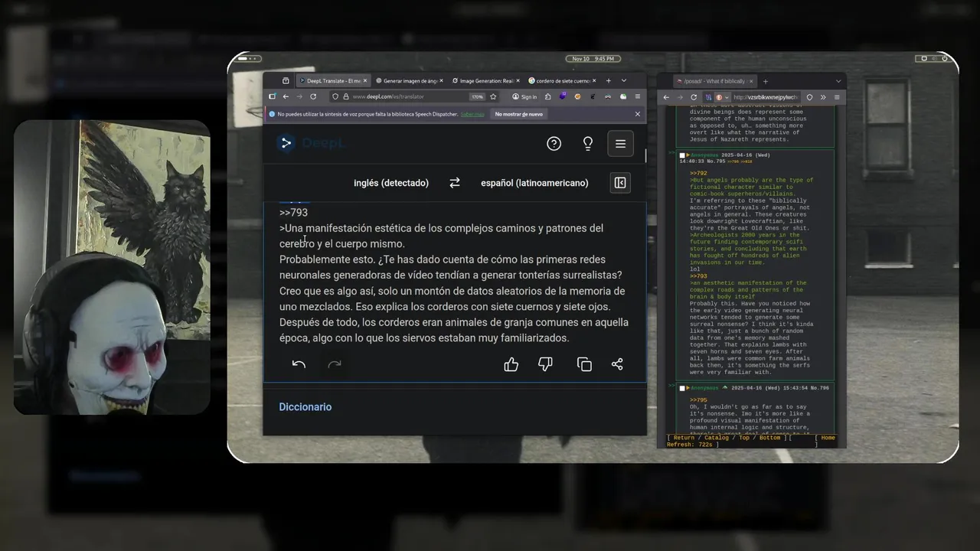The image size is (980, 551).
Task: Open the Firefox application menu in the DeepL window
Action: 638,96
